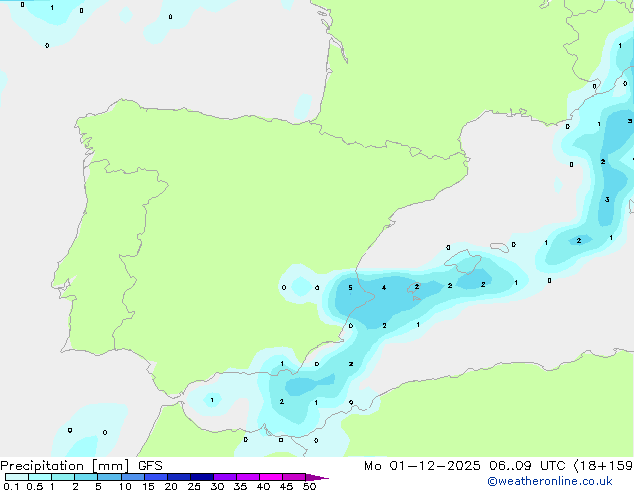The image size is (634, 490).
Task: Click the legend scale label '0.1'
Action: coord(11,486)
